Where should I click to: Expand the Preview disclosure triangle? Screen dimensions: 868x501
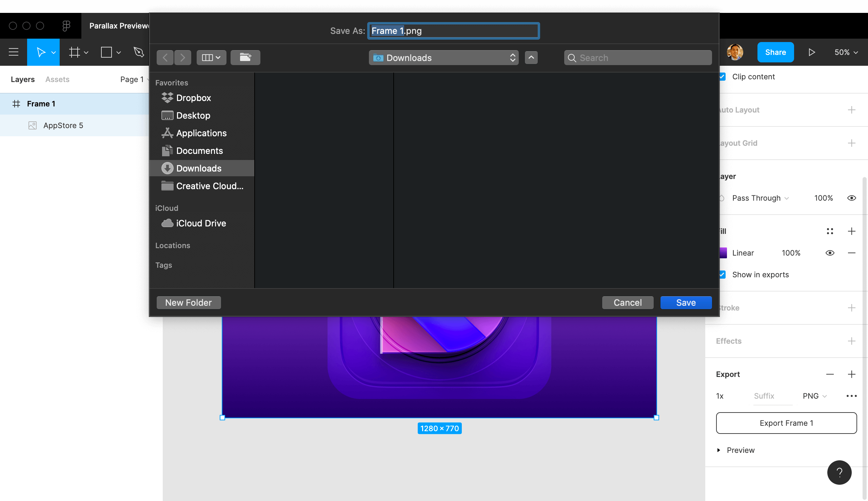[x=718, y=450]
